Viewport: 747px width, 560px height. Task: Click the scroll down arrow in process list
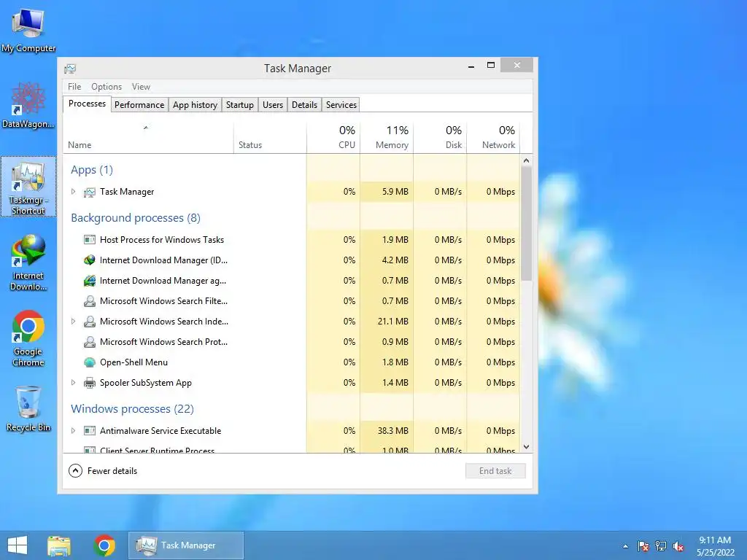pyautogui.click(x=526, y=447)
